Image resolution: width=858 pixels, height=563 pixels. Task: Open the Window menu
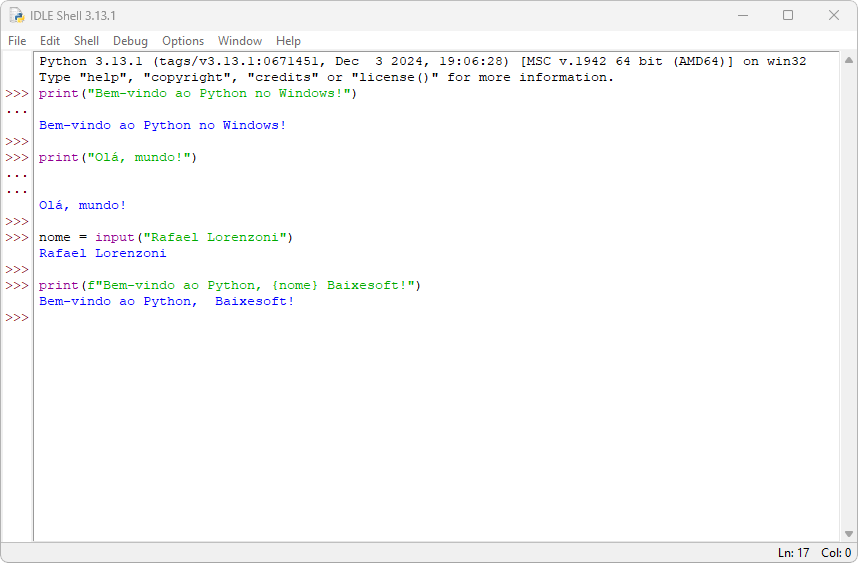click(240, 41)
